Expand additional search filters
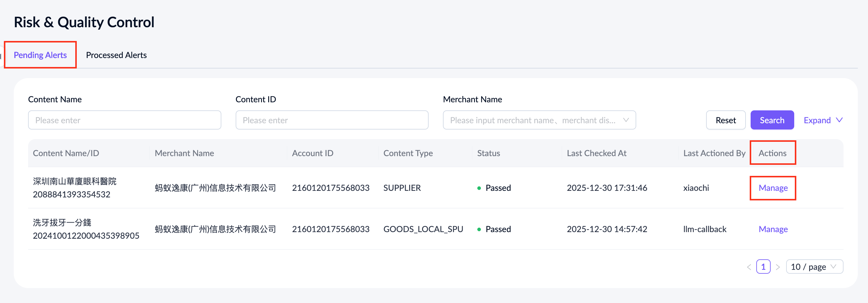868x303 pixels. [823, 120]
